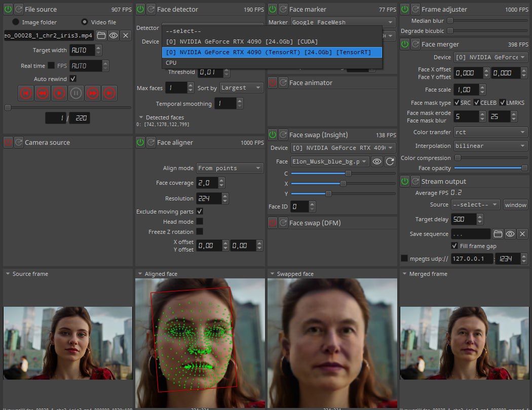The height and width of the screenshot is (410, 532).
Task: Power on the Face animator module
Action: coord(273,83)
